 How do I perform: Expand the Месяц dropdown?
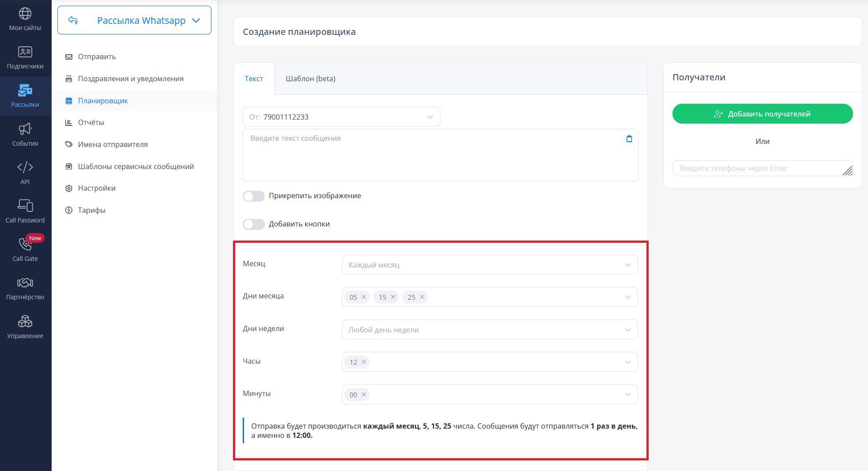click(490, 265)
